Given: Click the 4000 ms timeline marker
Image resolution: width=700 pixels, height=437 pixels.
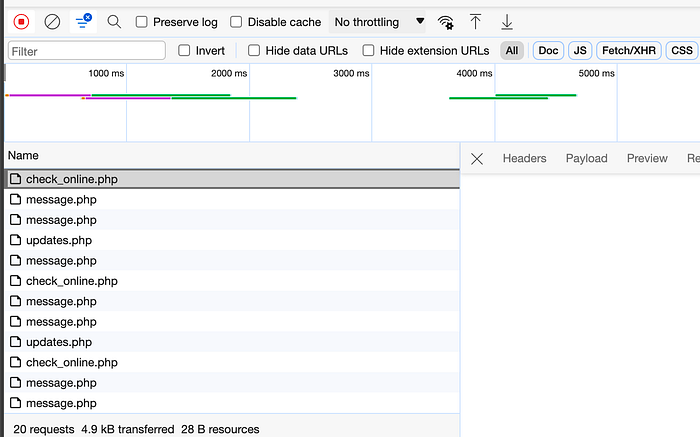Looking at the screenshot, I should (x=474, y=73).
